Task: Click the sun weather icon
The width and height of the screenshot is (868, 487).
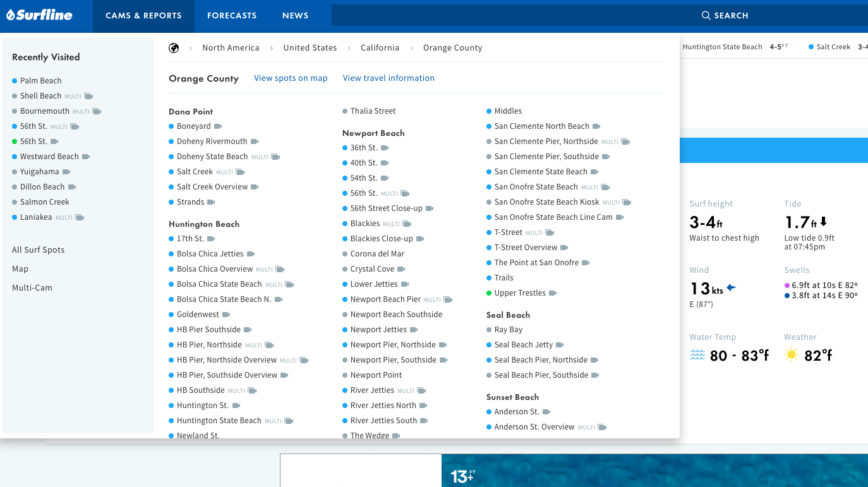Action: (792, 355)
